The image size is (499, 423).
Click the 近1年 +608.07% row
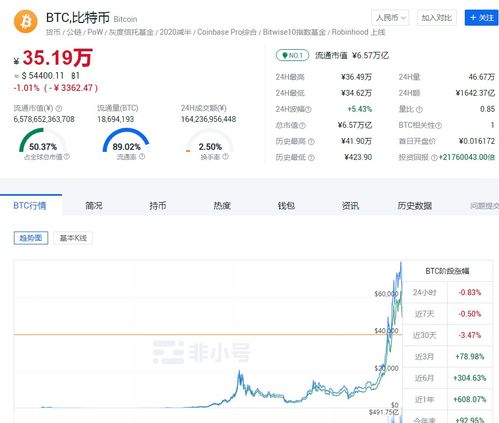coord(448,399)
